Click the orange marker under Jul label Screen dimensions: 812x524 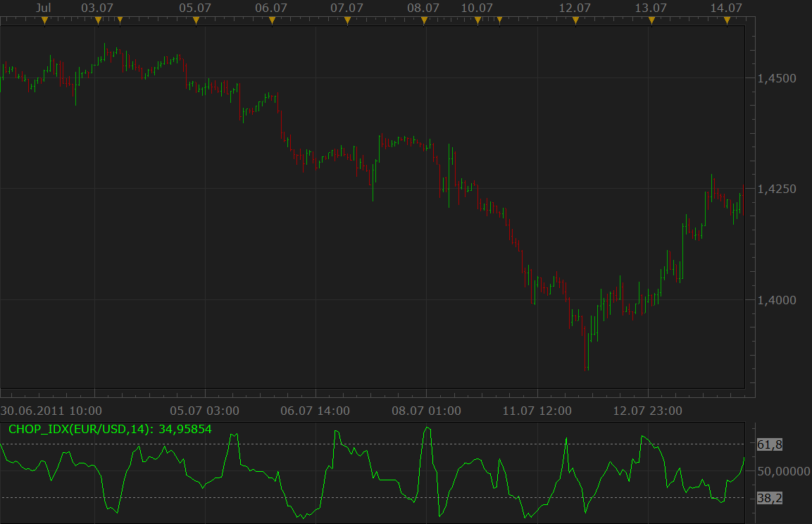coord(44,20)
